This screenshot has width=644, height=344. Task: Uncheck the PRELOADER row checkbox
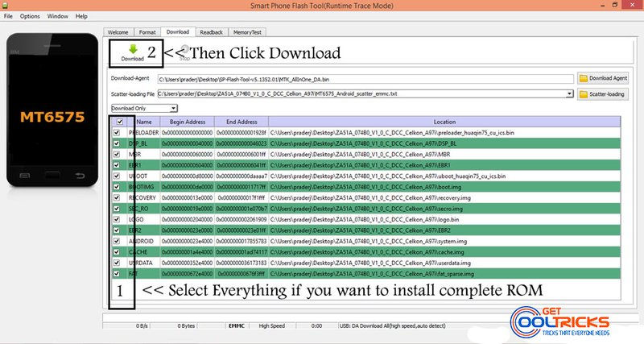pyautogui.click(x=117, y=133)
